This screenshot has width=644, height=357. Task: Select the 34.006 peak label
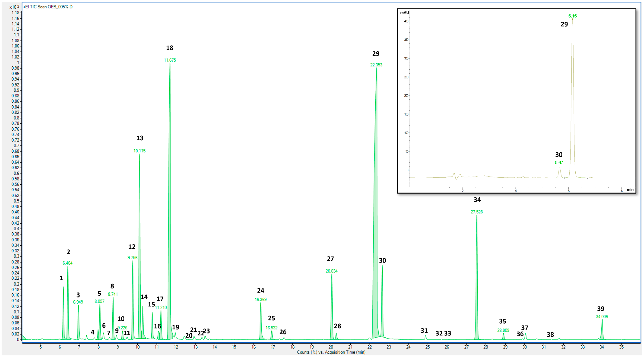pos(602,316)
